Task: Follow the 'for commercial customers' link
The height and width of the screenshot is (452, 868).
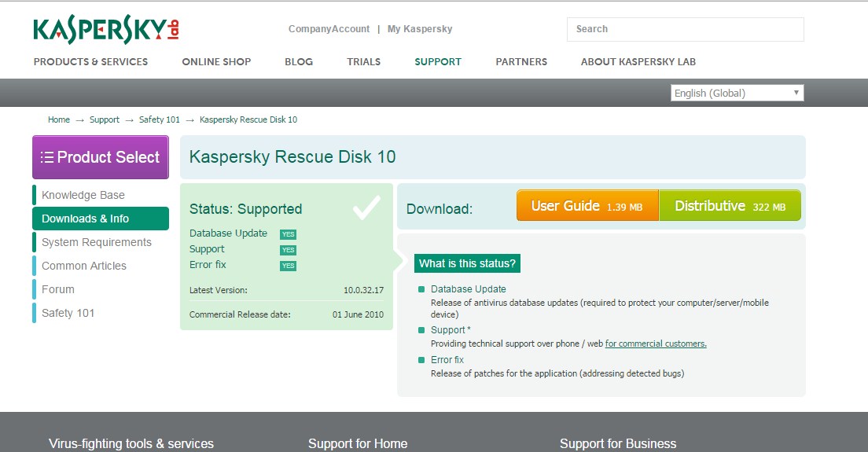Action: pyautogui.click(x=656, y=344)
